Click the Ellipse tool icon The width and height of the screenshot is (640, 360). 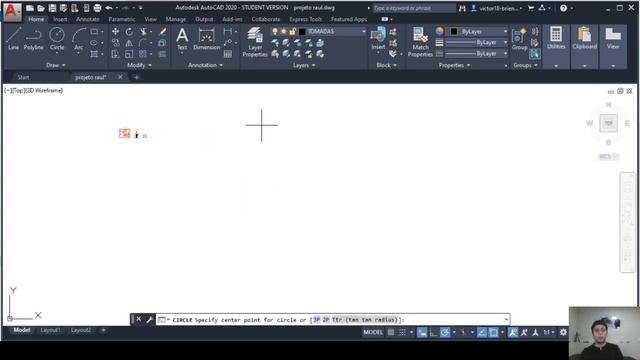94,42
